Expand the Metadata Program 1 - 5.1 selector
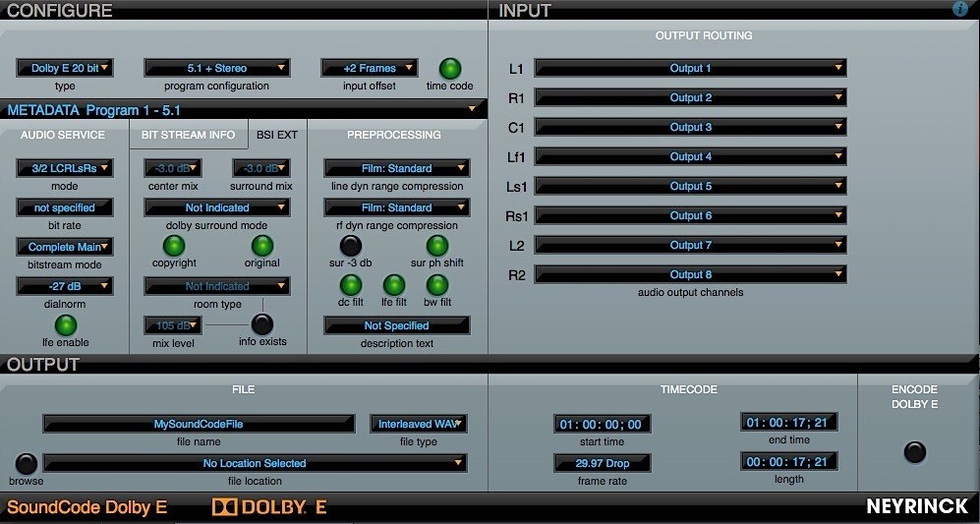The image size is (980, 524). coord(243,110)
